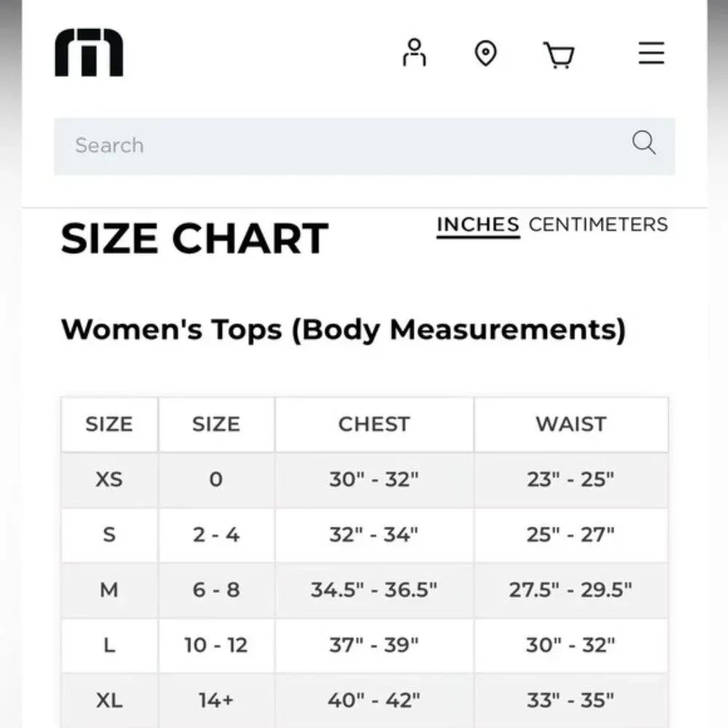Click the 32" - 34" chest cell
Viewport: 728px width, 728px height.
pyautogui.click(x=374, y=535)
